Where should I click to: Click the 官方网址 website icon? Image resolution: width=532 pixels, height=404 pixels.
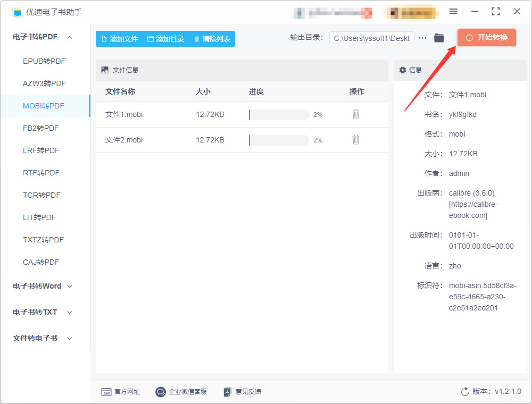(106, 392)
